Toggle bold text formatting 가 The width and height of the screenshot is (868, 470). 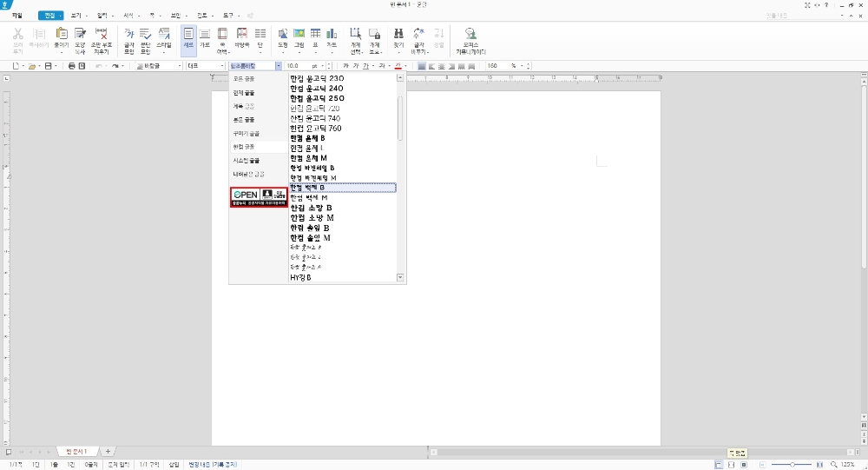(x=345, y=66)
